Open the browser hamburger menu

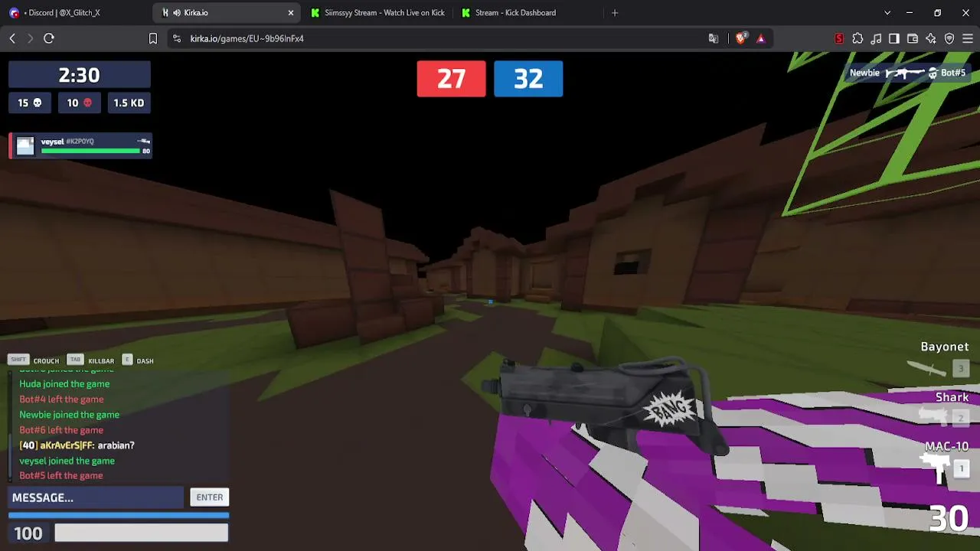pyautogui.click(x=968, y=38)
